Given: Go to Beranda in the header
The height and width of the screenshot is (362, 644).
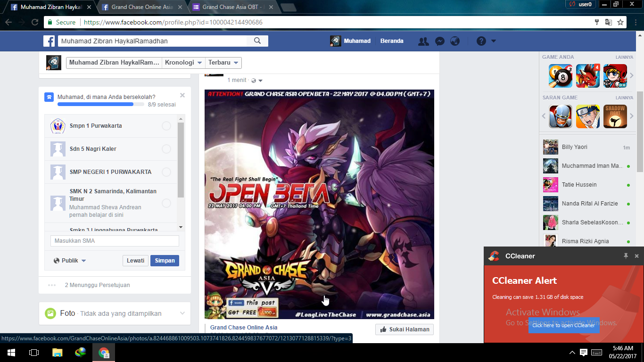Looking at the screenshot, I should point(392,41).
